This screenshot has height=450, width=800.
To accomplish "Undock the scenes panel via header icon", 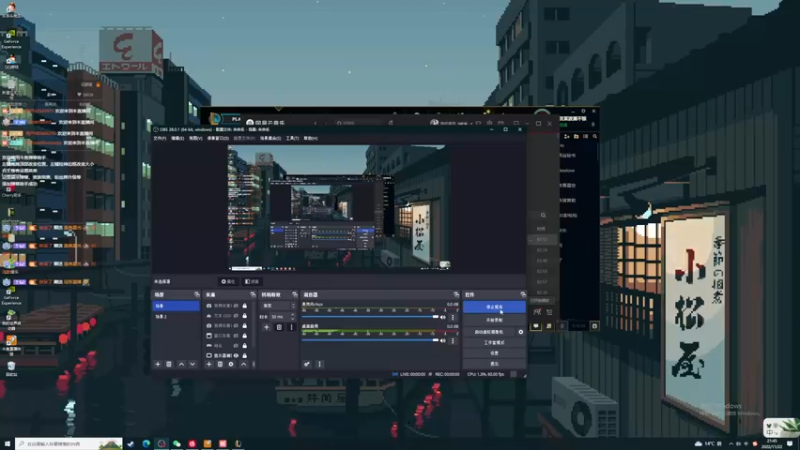I will 196,294.
